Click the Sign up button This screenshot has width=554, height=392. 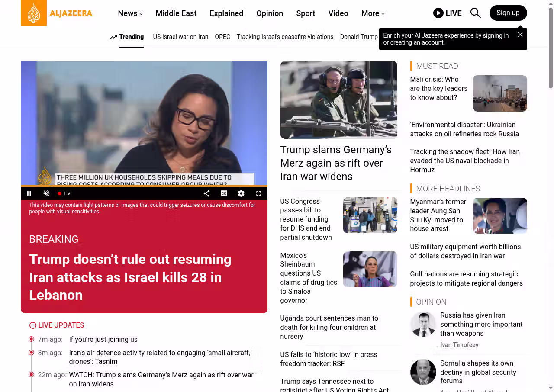pos(508,13)
